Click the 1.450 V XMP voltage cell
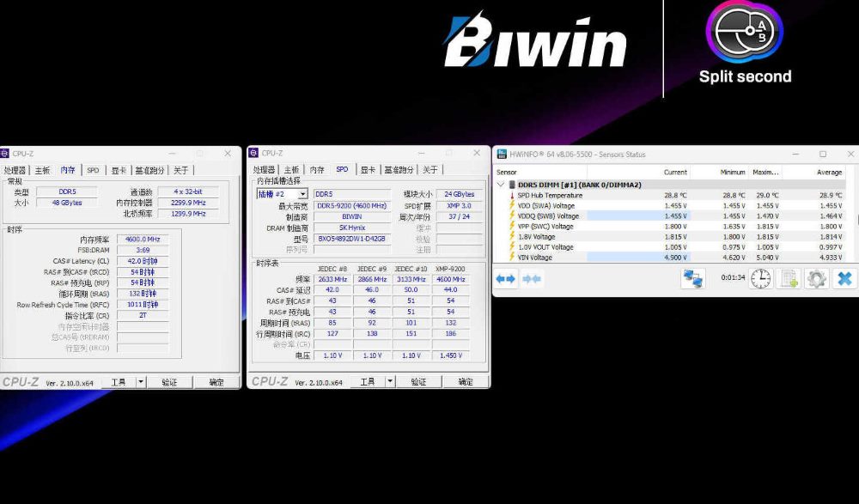The width and height of the screenshot is (859, 504). 450,355
